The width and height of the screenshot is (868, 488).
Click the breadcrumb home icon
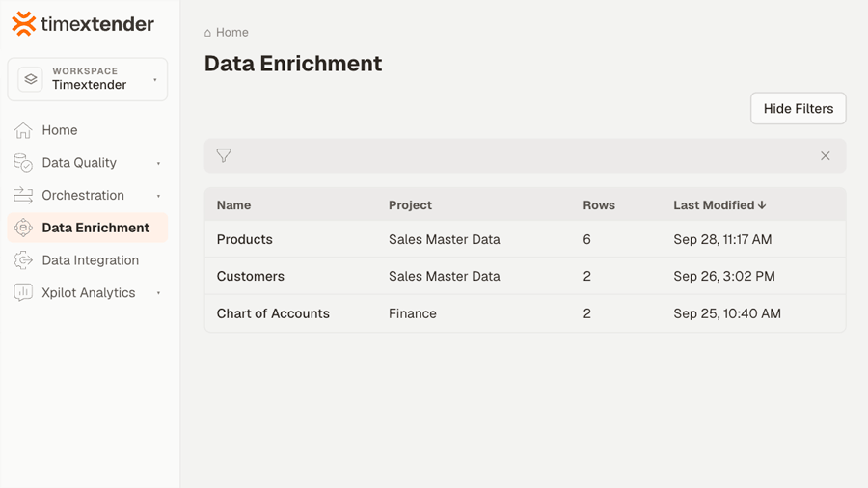click(x=207, y=33)
